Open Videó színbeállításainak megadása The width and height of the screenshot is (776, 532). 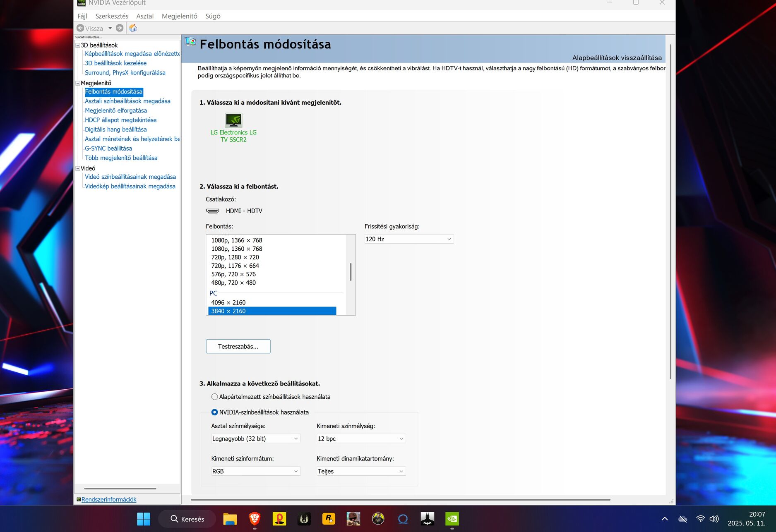130,177
